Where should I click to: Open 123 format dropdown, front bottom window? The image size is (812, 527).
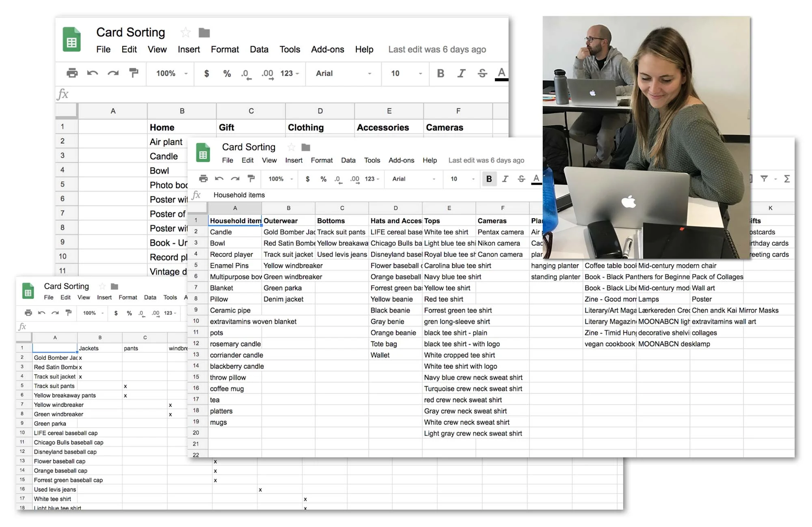coord(170,313)
